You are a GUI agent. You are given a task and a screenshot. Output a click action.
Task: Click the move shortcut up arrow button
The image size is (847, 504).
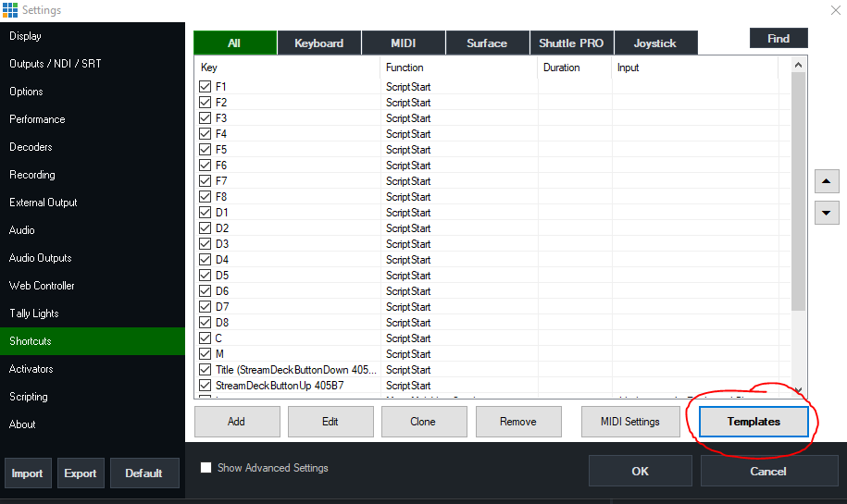827,181
